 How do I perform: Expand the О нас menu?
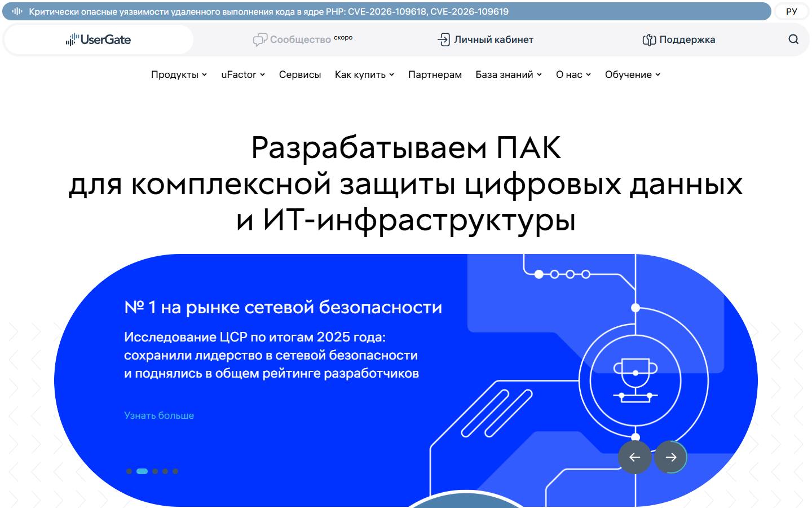[x=573, y=75]
